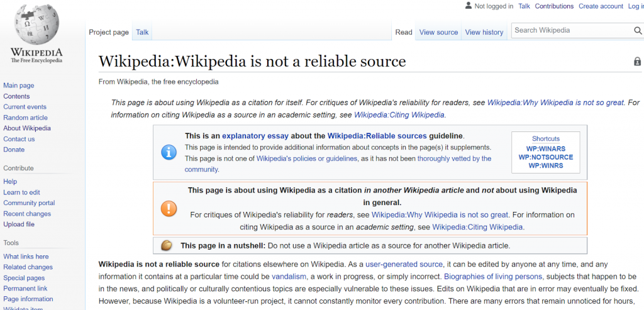Open the explanatory essay link

tap(255, 136)
